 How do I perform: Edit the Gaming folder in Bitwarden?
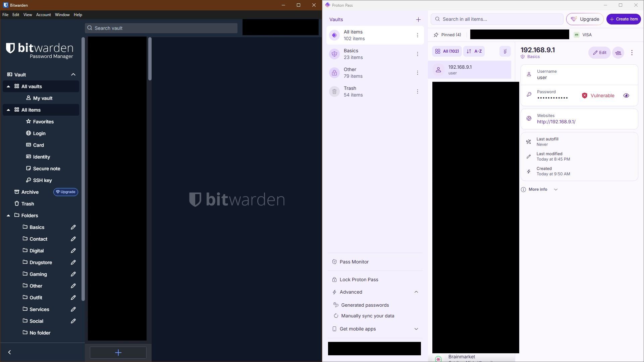[x=73, y=274]
